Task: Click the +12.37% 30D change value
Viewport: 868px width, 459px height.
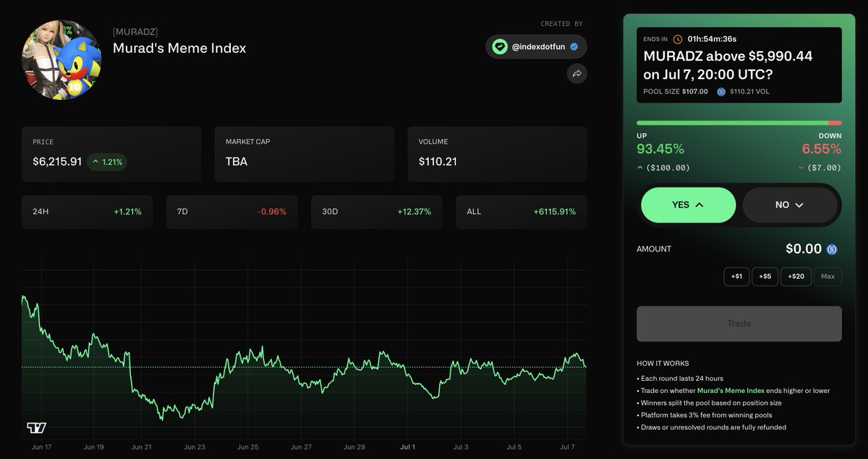Action: pos(414,212)
